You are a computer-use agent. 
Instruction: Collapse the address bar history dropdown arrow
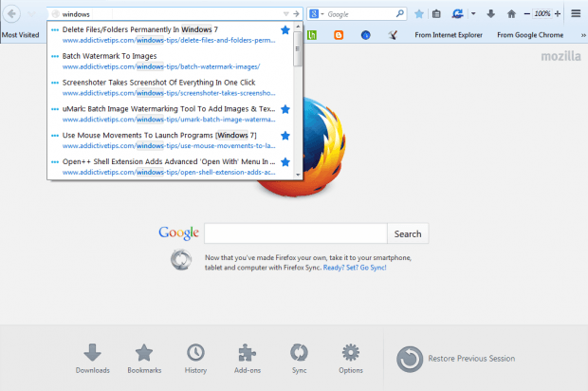coord(285,14)
